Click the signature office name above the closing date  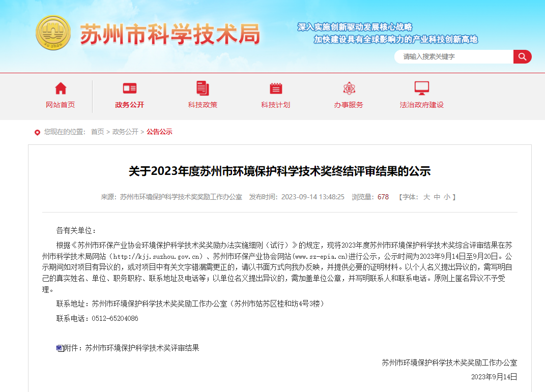click(450, 363)
